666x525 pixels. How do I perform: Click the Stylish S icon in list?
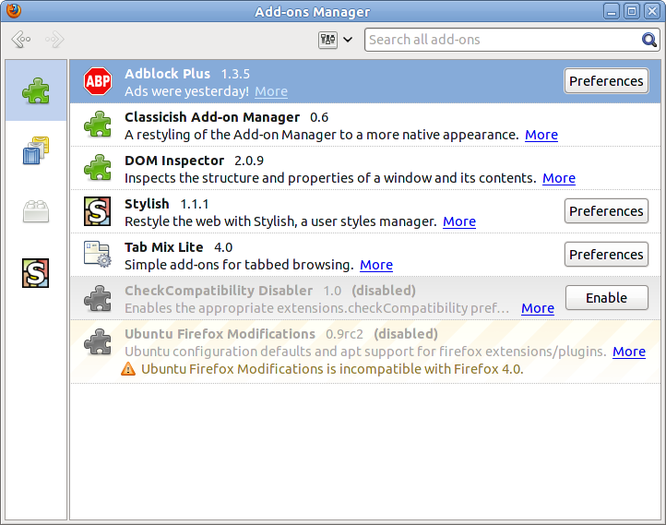coord(98,211)
